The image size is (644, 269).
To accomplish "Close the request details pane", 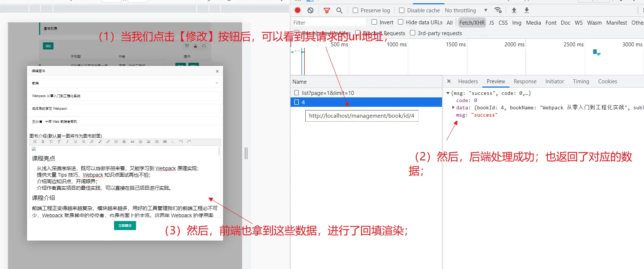I will click(449, 81).
